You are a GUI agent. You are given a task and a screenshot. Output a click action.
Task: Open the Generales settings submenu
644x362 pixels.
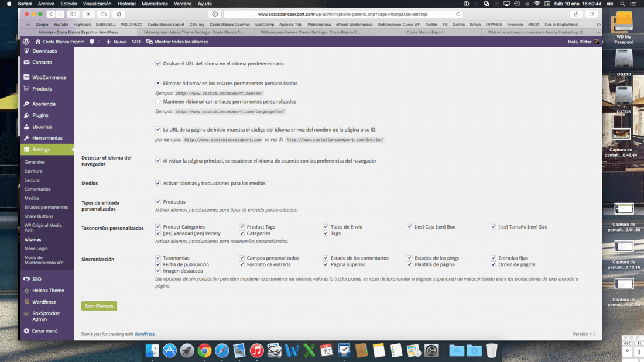[35, 162]
